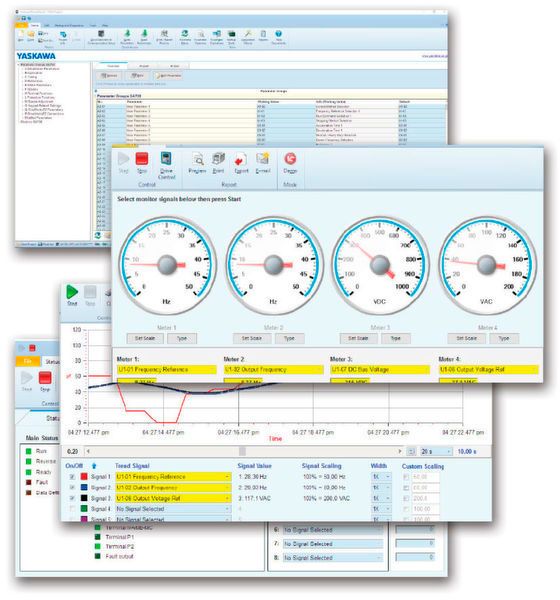The image size is (560, 600).
Task: Check Custom Scaling box for Signal 4
Action: pos(407,509)
